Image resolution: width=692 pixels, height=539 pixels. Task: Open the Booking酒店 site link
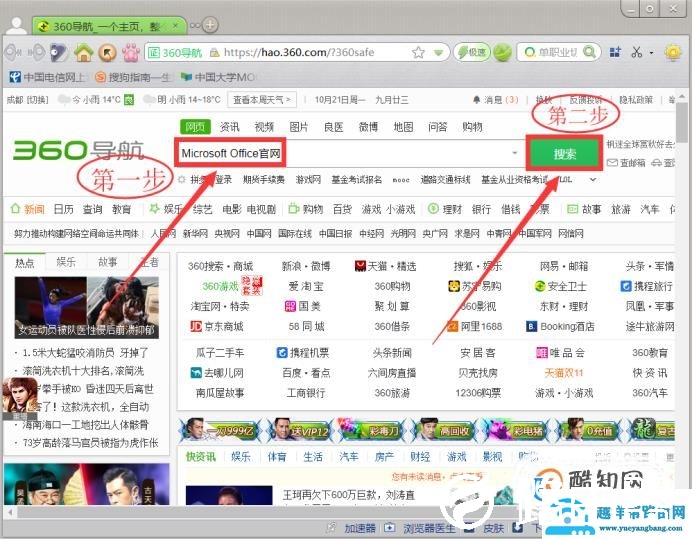560,327
